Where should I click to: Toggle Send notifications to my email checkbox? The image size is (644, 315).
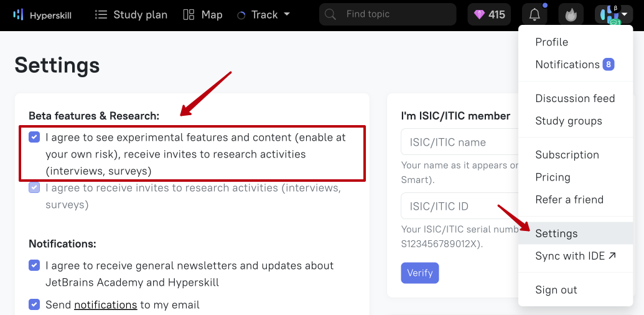tap(34, 305)
